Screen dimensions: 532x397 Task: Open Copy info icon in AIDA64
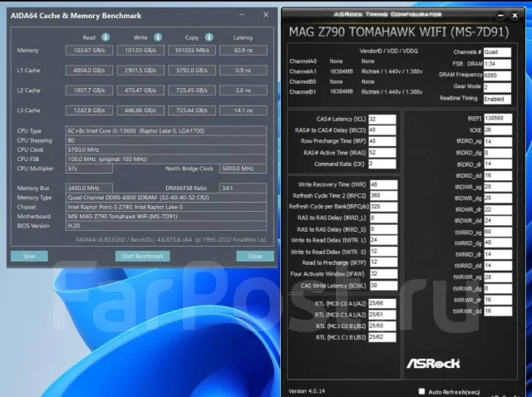coord(209,37)
